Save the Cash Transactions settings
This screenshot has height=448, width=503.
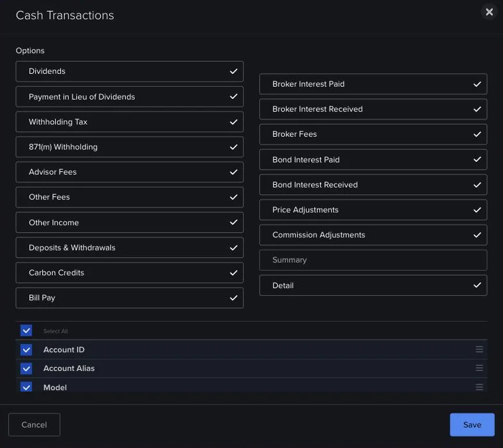pos(472,425)
